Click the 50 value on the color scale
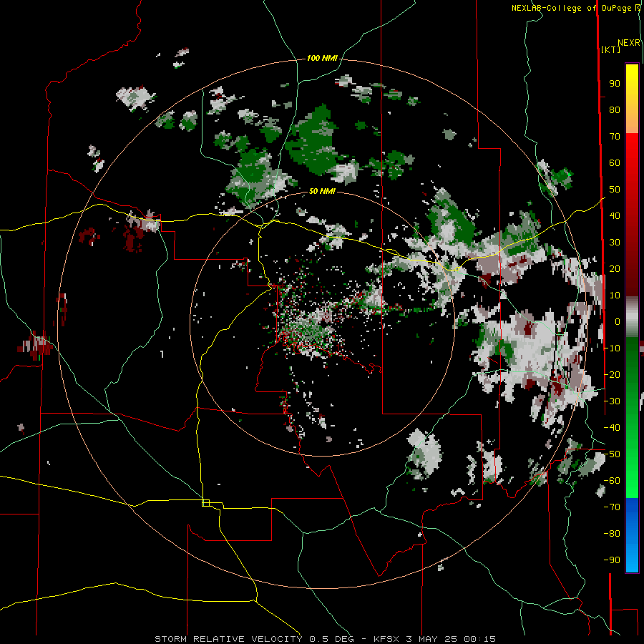 coord(615,190)
